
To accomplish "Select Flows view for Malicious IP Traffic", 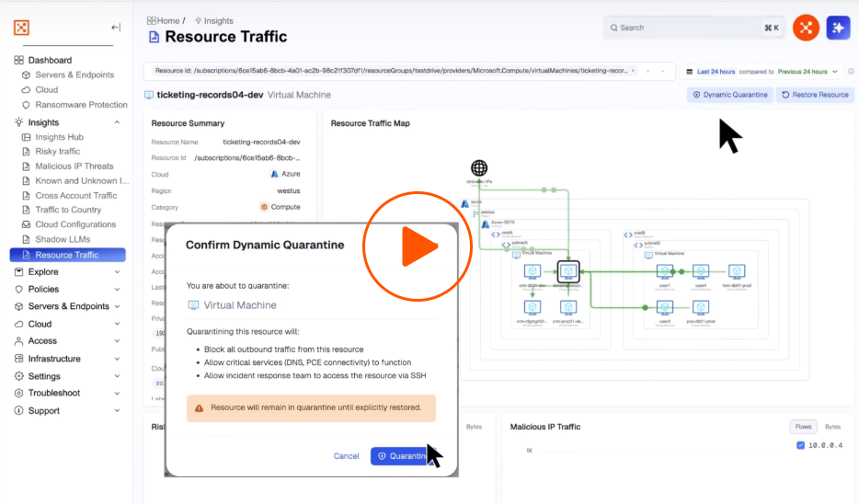I will point(803,427).
